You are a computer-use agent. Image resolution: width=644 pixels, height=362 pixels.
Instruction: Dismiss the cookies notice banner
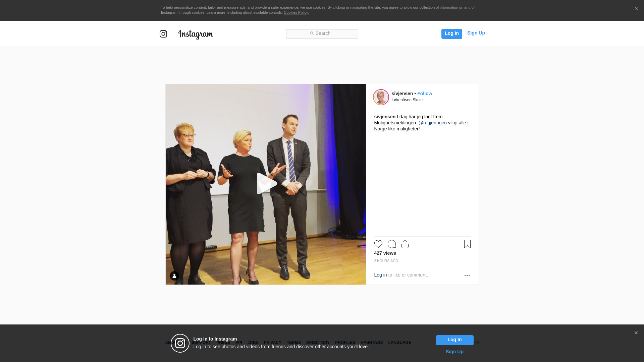(x=636, y=9)
